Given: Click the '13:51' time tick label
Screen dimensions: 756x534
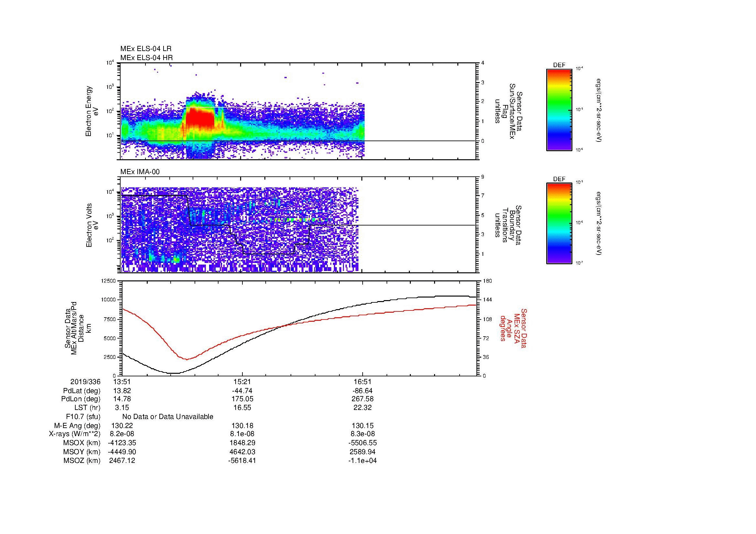Looking at the screenshot, I should pyautogui.click(x=122, y=382).
